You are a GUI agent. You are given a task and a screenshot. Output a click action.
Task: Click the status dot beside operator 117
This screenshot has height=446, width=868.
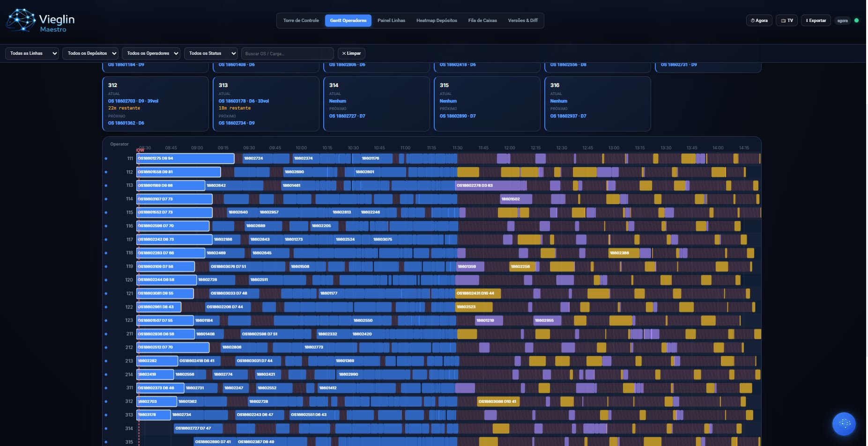(106, 240)
